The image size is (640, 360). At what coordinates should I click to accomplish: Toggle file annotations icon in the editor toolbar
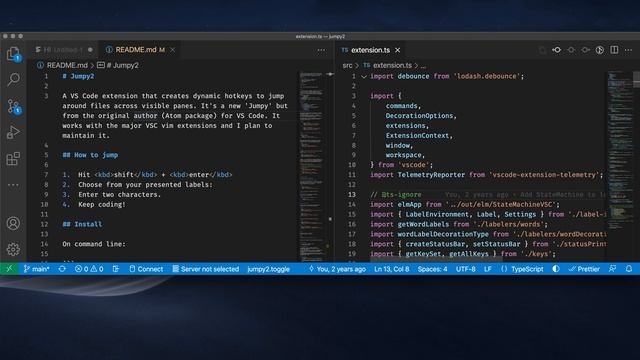(600, 50)
